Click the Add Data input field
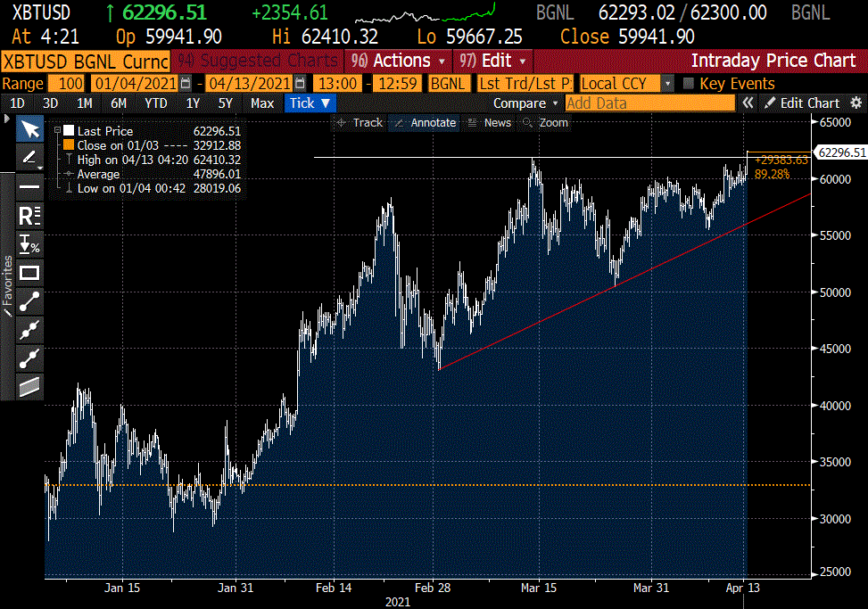The height and width of the screenshot is (609, 868). pyautogui.click(x=649, y=103)
